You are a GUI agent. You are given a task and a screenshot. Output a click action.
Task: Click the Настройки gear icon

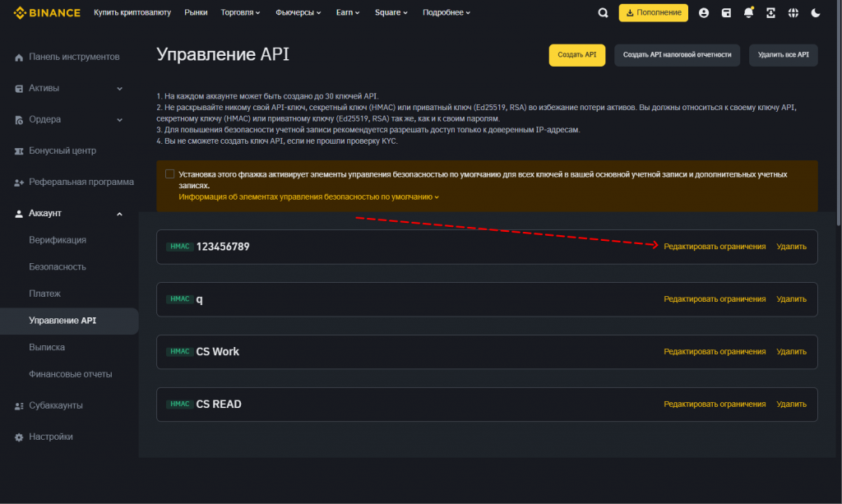(x=19, y=437)
